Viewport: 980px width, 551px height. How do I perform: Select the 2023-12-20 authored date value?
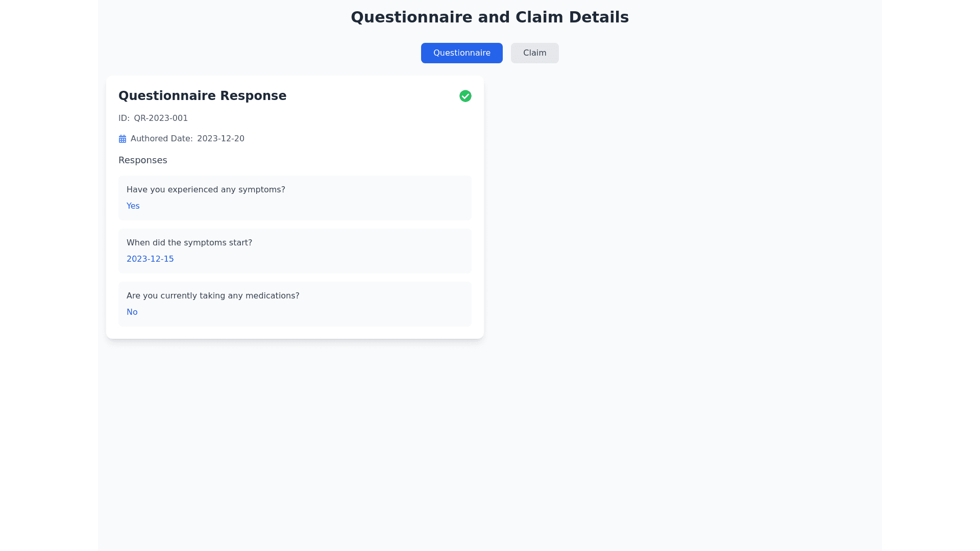220,139
